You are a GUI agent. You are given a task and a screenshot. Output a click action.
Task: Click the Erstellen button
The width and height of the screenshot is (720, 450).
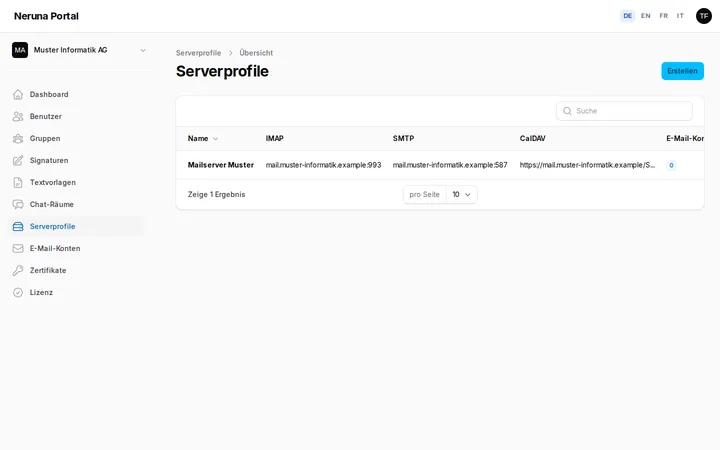pyautogui.click(x=682, y=71)
